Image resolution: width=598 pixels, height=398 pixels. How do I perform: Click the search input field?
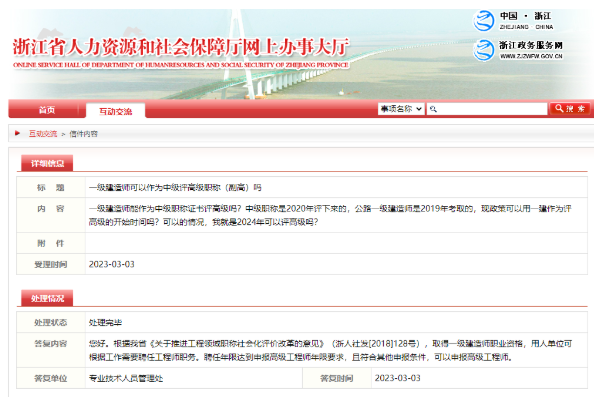tap(487, 109)
